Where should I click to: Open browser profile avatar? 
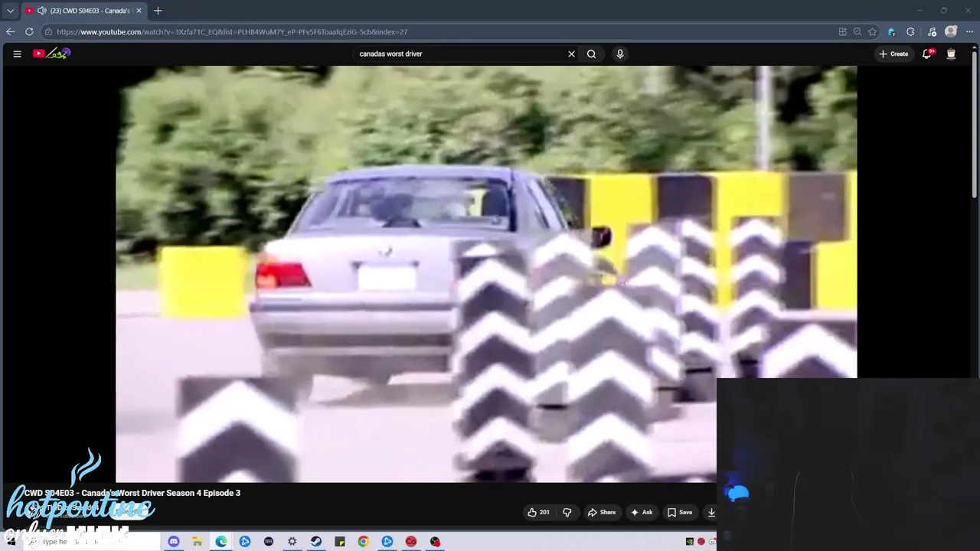951,31
